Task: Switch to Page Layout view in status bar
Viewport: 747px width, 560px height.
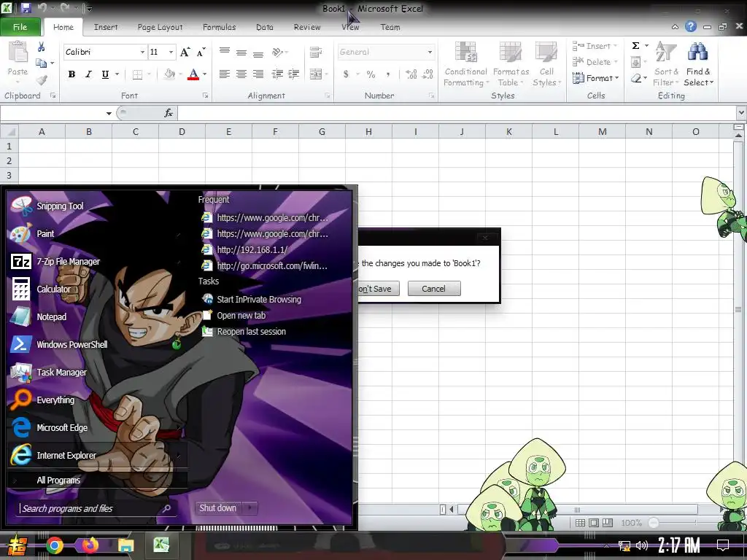Action: click(x=594, y=523)
